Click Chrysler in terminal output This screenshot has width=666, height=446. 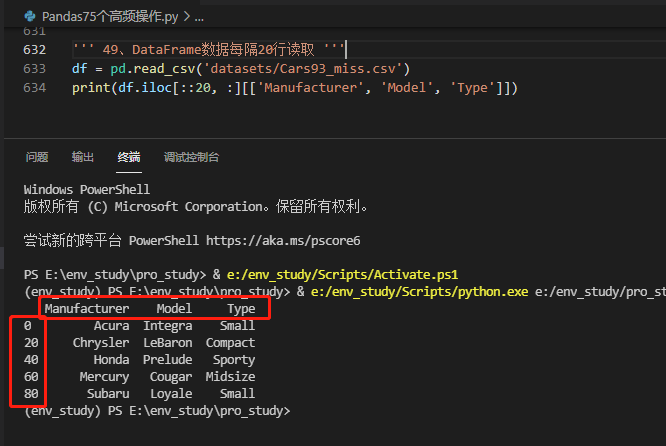(101, 343)
